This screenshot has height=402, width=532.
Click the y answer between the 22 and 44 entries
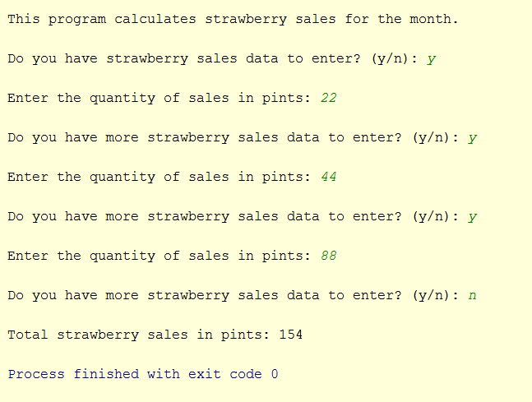472,137
